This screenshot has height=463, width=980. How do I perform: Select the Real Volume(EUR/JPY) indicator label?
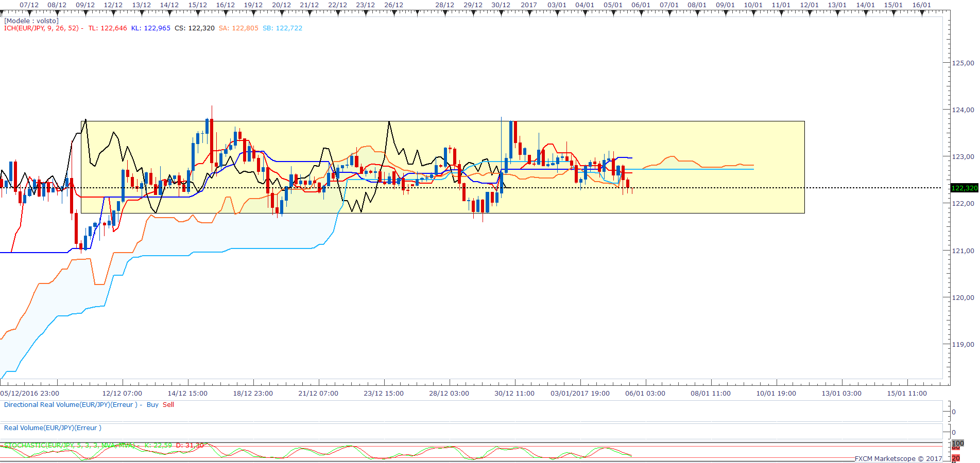pos(53,428)
